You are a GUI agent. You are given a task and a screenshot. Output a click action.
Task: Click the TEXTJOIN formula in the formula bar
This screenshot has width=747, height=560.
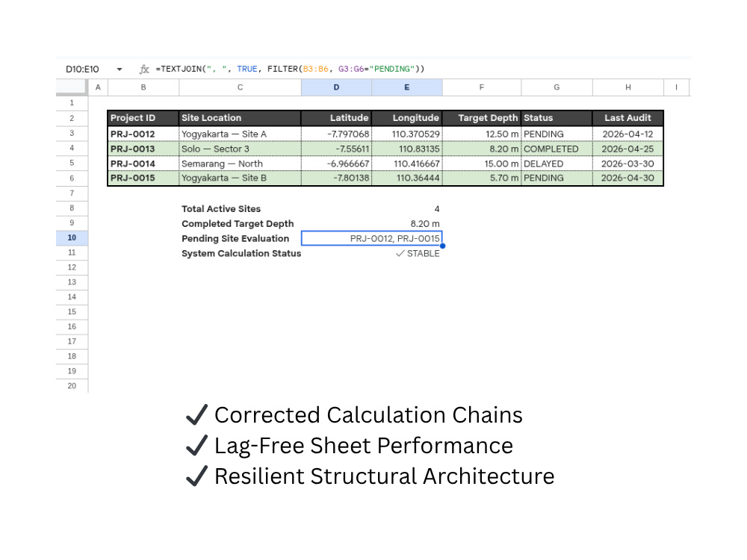click(x=290, y=69)
